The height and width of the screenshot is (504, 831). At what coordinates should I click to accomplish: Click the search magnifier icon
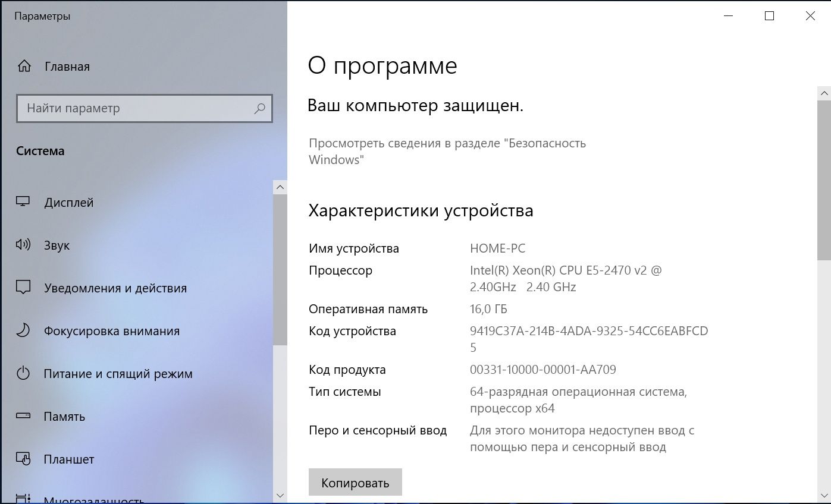(259, 108)
